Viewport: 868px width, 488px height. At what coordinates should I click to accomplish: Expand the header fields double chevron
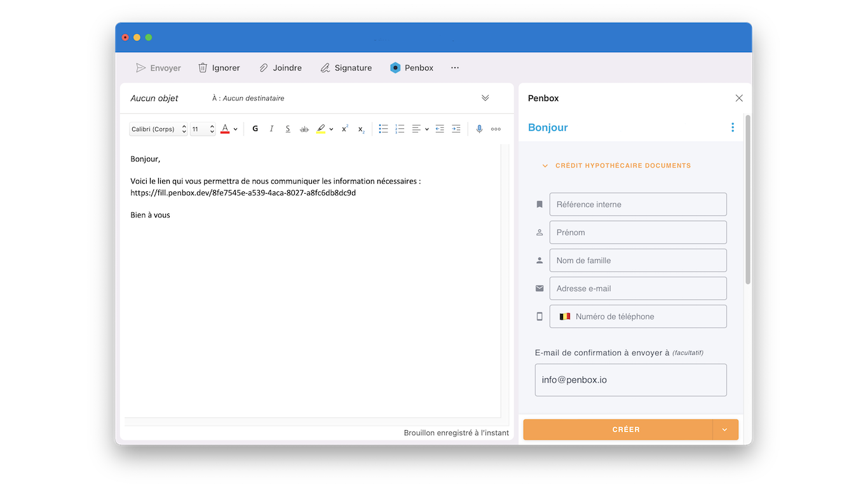pos(485,98)
